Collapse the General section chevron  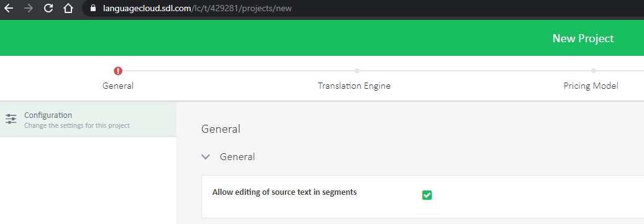pos(206,157)
